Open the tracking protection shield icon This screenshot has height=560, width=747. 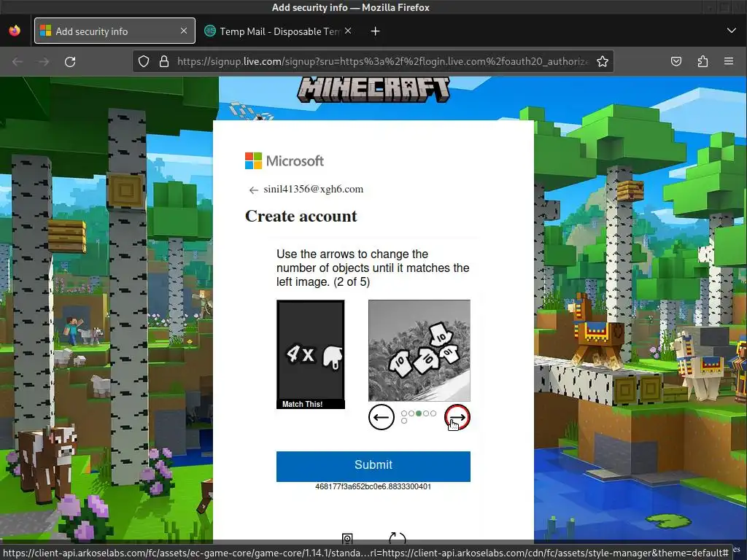click(144, 61)
